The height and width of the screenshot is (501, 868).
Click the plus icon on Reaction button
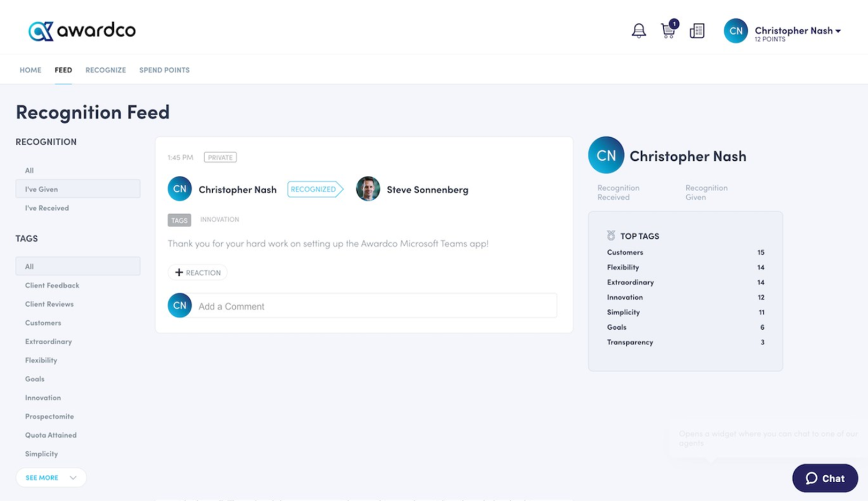(179, 272)
